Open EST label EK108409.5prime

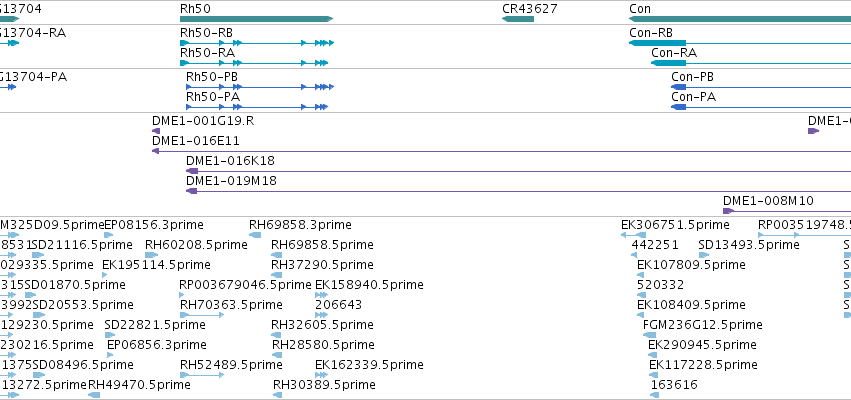(691, 305)
